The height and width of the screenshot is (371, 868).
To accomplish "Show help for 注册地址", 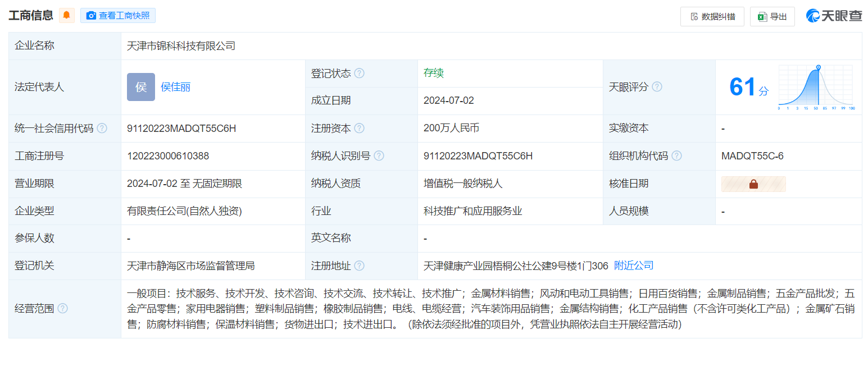I will point(359,266).
